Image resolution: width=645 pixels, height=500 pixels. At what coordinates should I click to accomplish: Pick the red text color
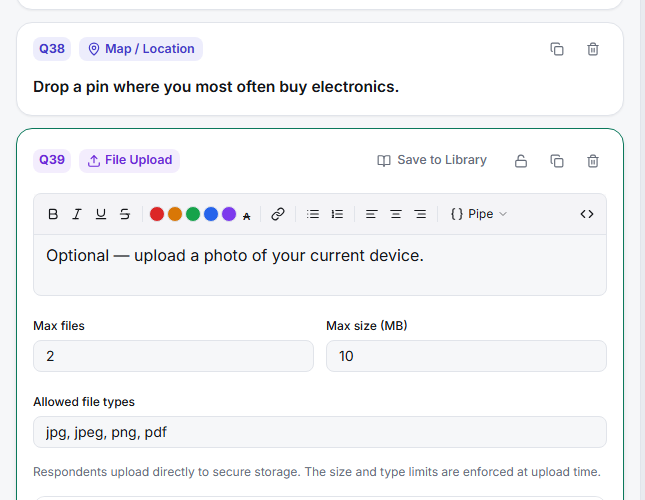pos(157,214)
